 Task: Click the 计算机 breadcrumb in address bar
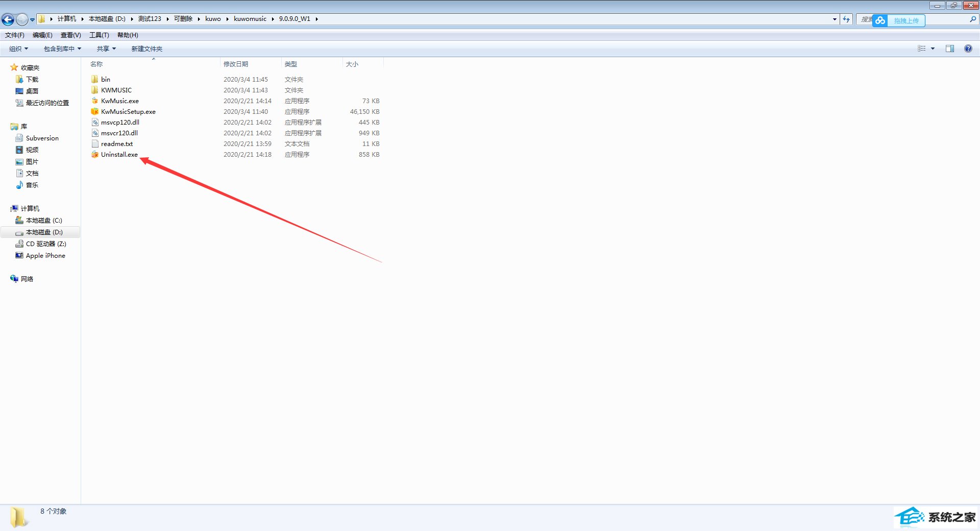pos(67,19)
